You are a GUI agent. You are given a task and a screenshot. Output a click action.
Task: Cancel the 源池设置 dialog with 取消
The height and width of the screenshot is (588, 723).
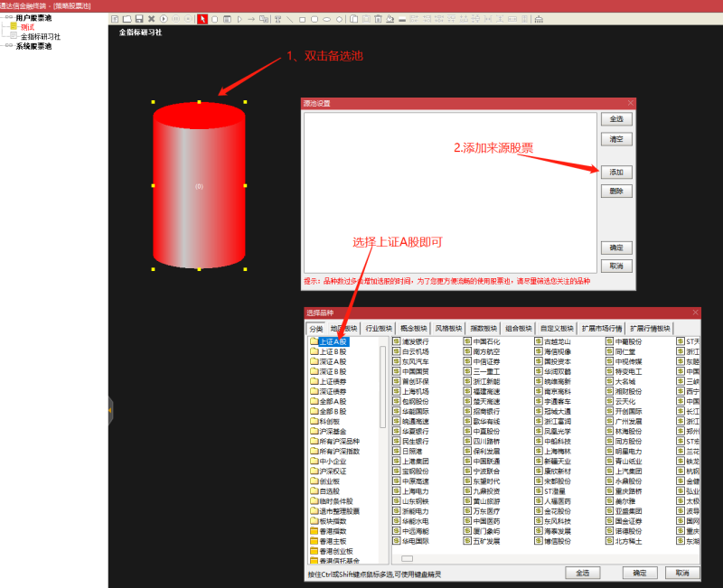[x=616, y=266]
